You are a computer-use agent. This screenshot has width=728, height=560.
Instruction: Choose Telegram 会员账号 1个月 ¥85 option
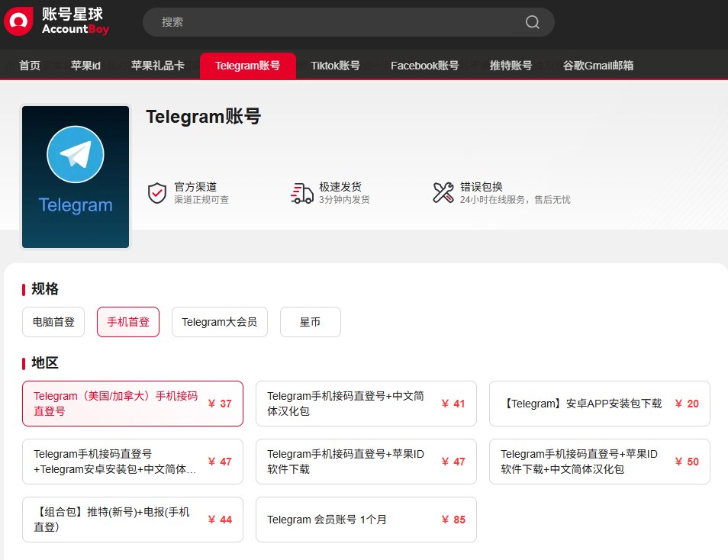(366, 520)
